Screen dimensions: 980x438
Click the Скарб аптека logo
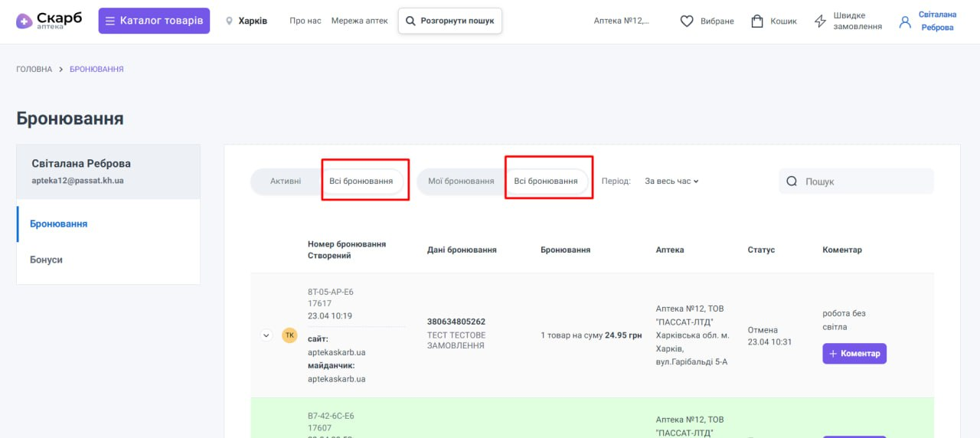tap(49, 21)
